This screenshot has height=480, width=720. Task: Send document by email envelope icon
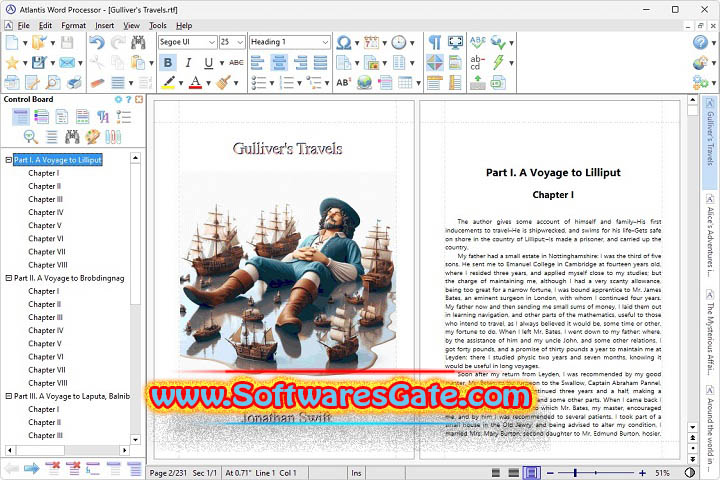[67, 62]
